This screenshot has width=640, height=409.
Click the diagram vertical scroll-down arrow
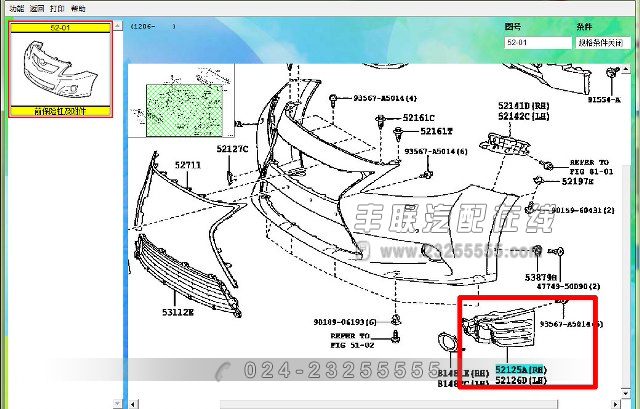pos(626,393)
